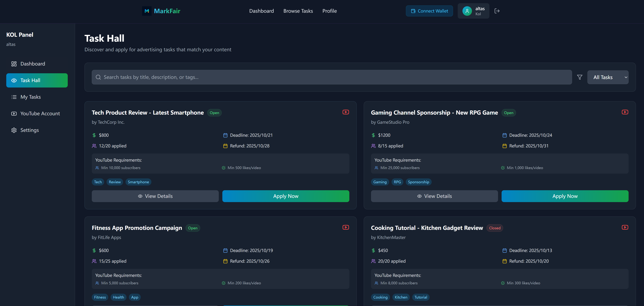Open Settings from the sidebar
The height and width of the screenshot is (306, 644).
(x=29, y=130)
